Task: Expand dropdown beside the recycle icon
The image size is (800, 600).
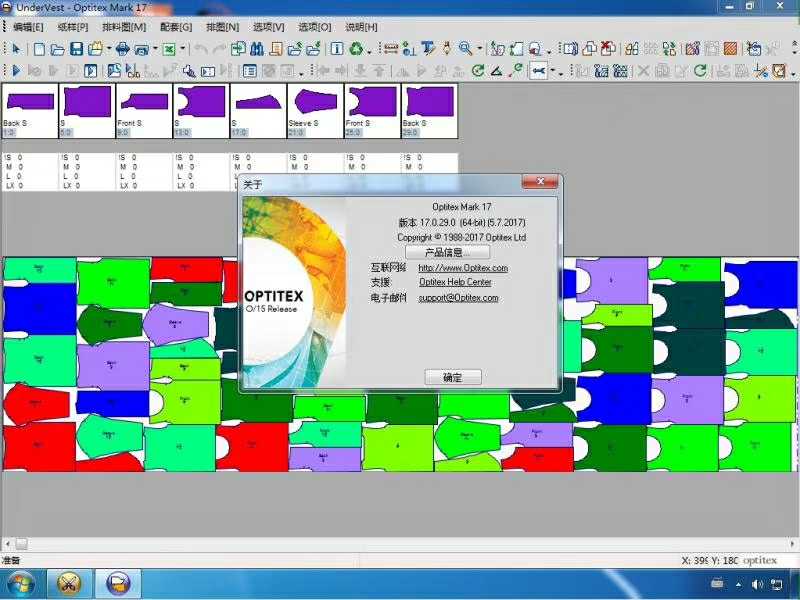Action: point(369,50)
